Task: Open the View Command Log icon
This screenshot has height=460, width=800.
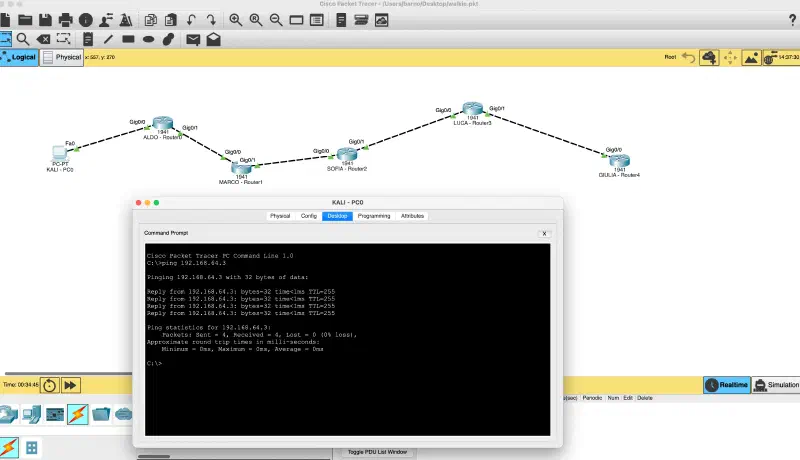Action: 382,20
